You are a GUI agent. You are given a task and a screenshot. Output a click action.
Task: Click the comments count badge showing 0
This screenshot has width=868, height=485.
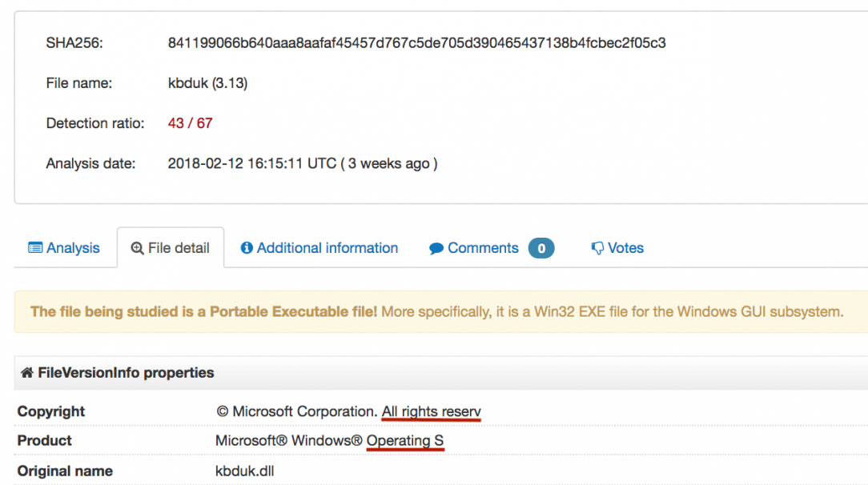(541, 249)
